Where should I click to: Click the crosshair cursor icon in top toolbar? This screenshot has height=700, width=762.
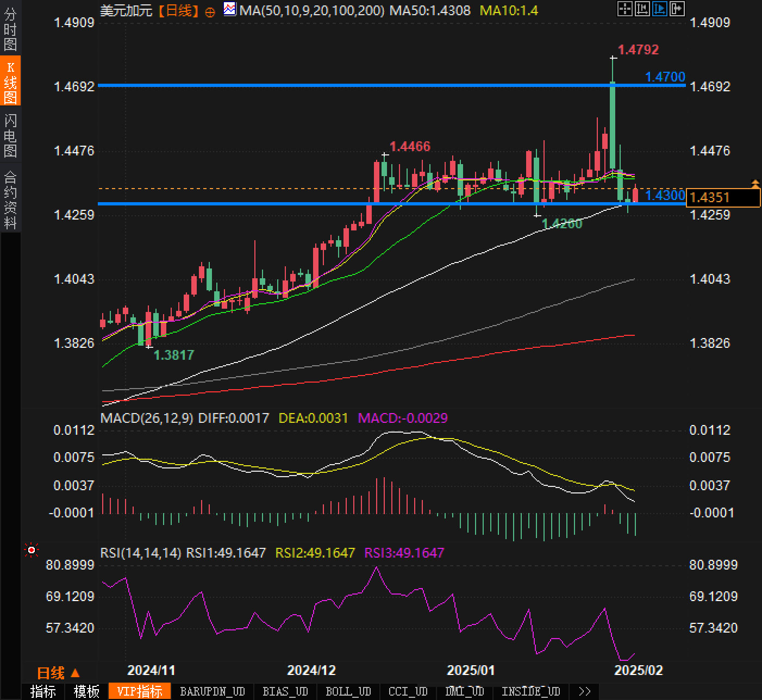pos(625,8)
